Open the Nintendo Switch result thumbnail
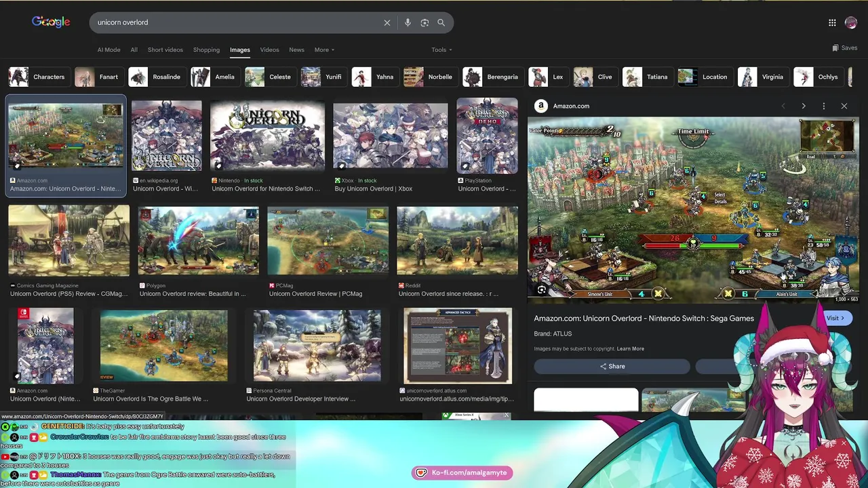Screen dimensions: 868x488 click(x=267, y=136)
